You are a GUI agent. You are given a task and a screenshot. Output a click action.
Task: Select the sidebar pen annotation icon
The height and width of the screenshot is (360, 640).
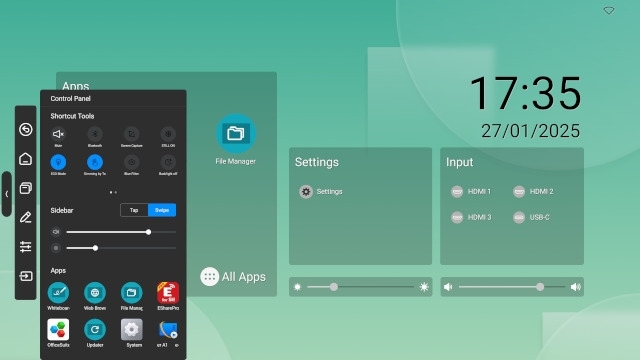pos(26,217)
